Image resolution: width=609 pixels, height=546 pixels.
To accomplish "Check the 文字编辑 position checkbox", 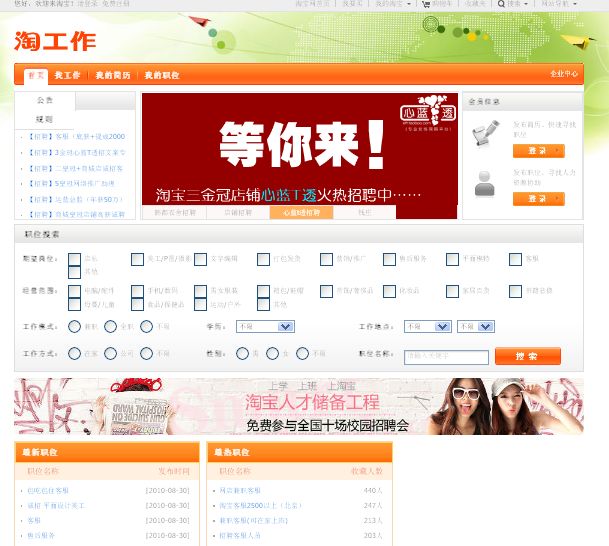I will click(x=200, y=259).
